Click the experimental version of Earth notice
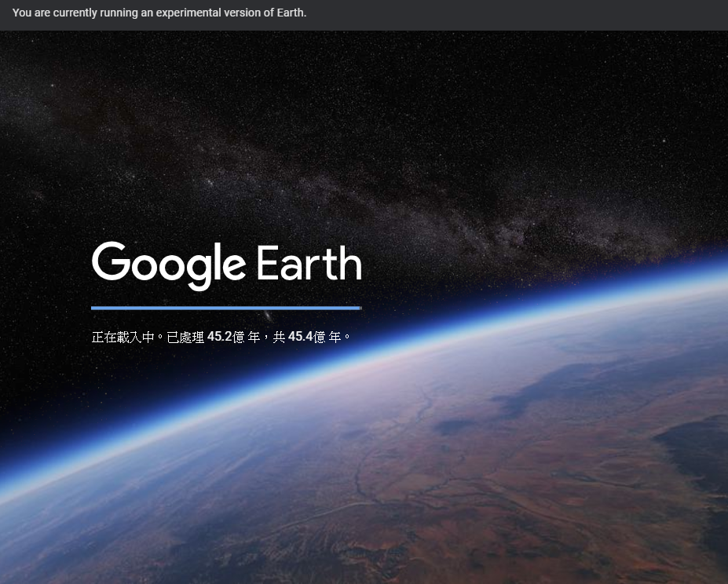Viewport: 728px width, 584px height. (x=159, y=13)
